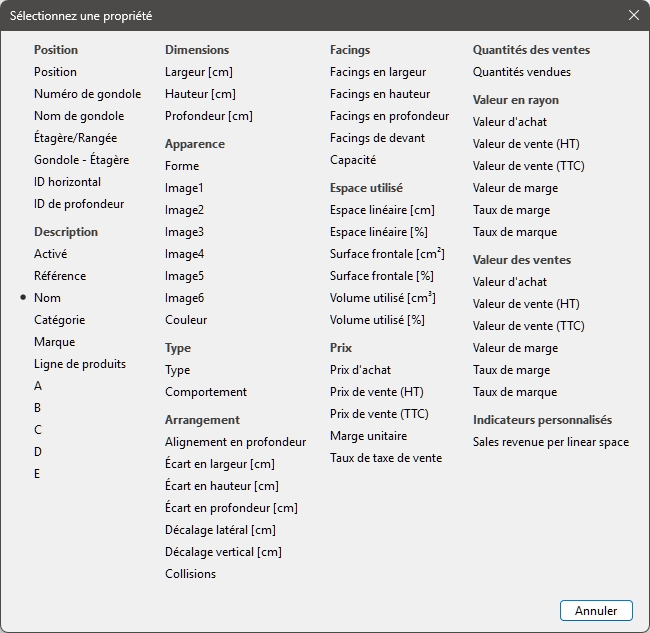Pick Volume utilisé [cm³]

[x=383, y=298]
